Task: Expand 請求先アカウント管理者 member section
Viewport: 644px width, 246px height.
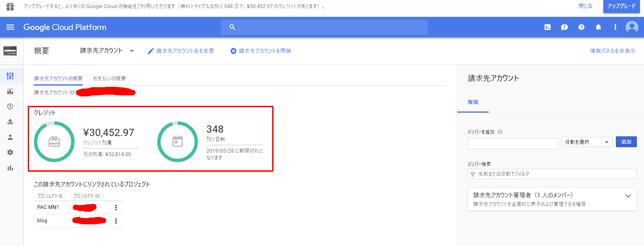Action: click(x=628, y=196)
